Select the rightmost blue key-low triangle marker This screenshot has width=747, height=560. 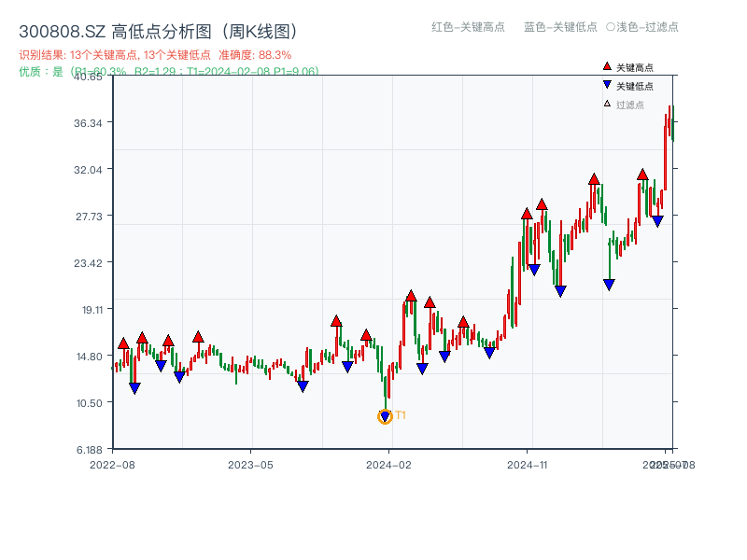pyautogui.click(x=657, y=221)
